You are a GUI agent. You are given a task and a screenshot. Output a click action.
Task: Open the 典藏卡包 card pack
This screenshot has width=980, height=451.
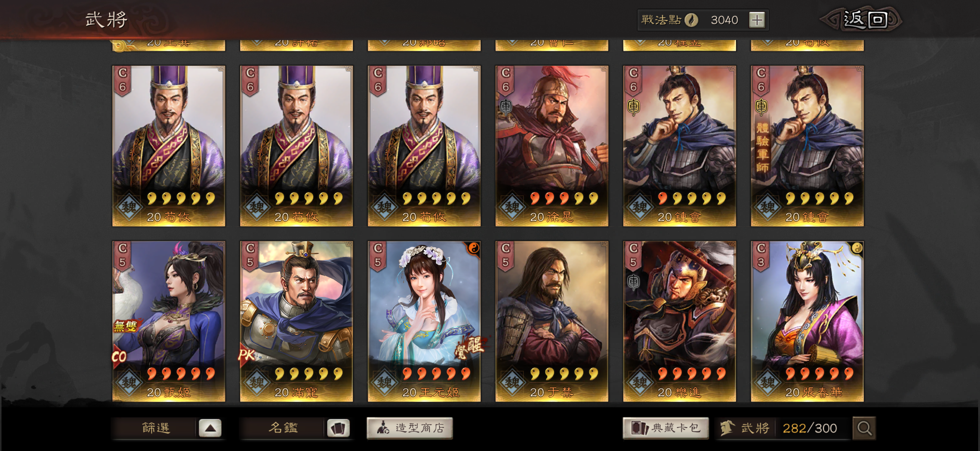pos(665,428)
